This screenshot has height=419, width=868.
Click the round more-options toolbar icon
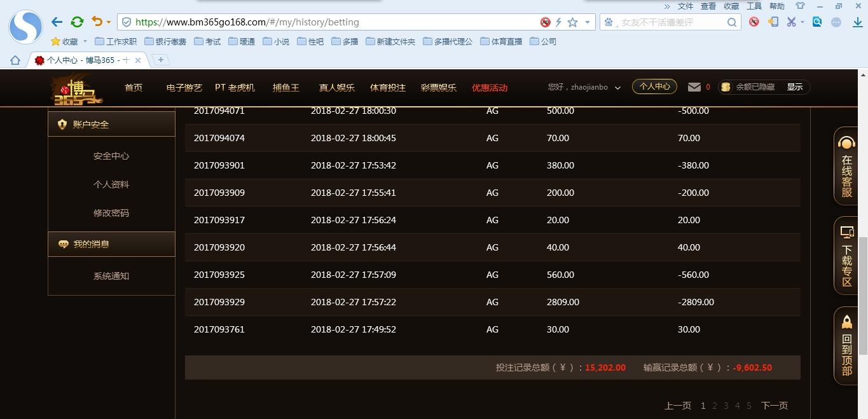coord(837,22)
